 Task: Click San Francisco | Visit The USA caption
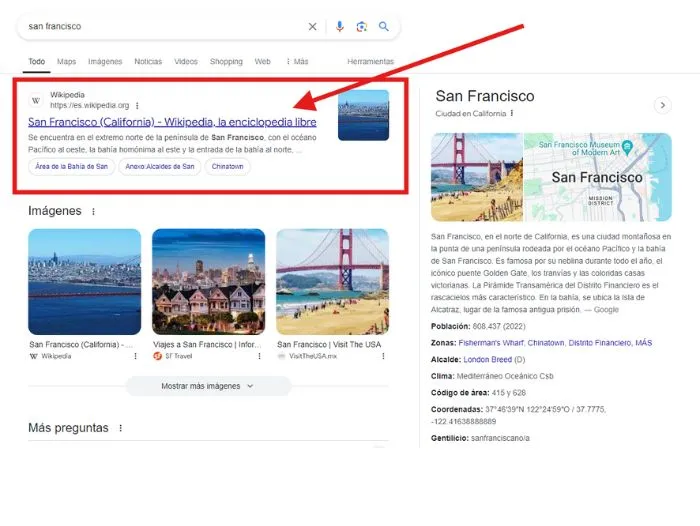click(329, 345)
